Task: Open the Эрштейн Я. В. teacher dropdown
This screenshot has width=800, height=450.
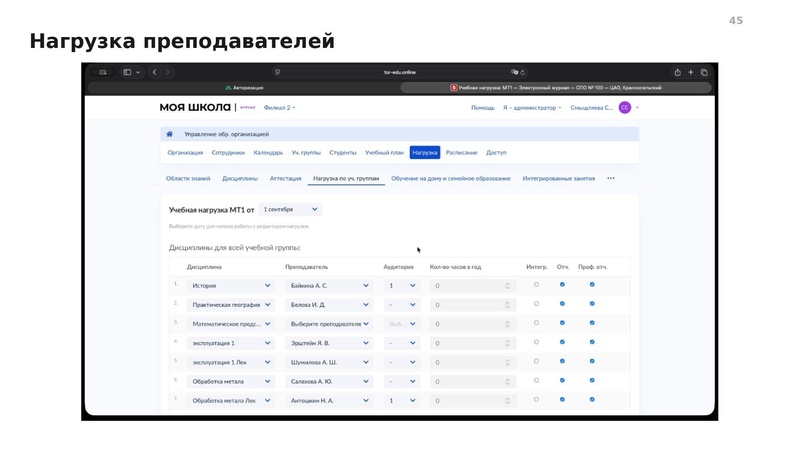Action: pyautogui.click(x=329, y=343)
